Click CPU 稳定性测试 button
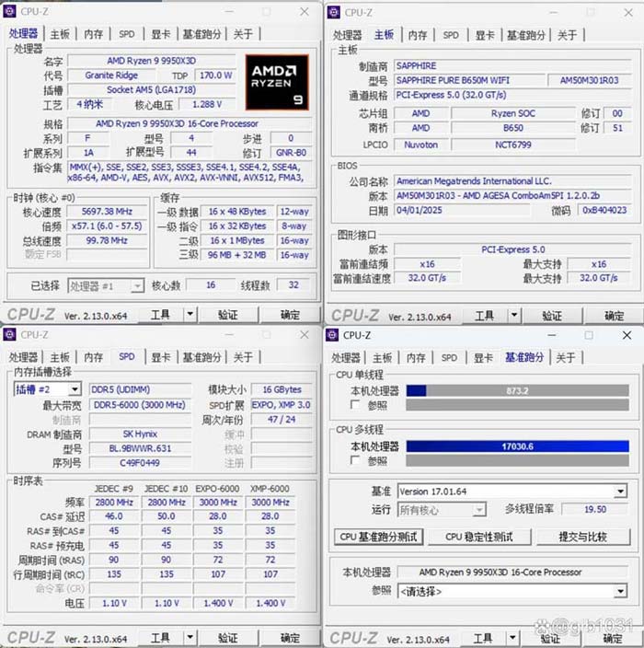Screen dimensions: 644x648 [479, 537]
